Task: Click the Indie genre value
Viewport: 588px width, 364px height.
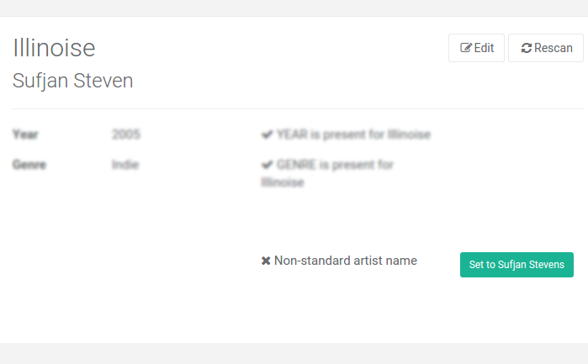Action: (x=125, y=165)
